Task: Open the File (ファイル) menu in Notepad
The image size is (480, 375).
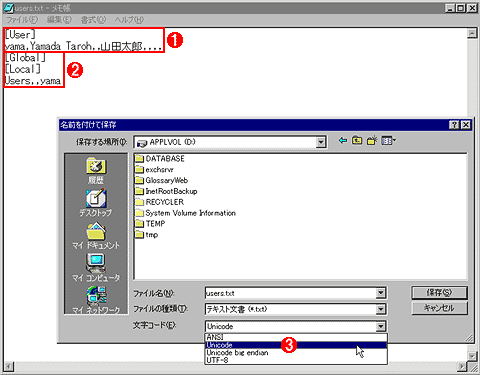Action: (22, 20)
